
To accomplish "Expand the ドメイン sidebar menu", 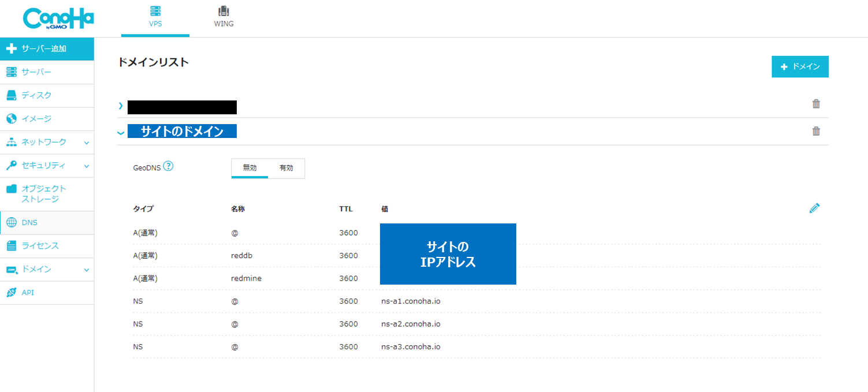I will click(x=47, y=270).
